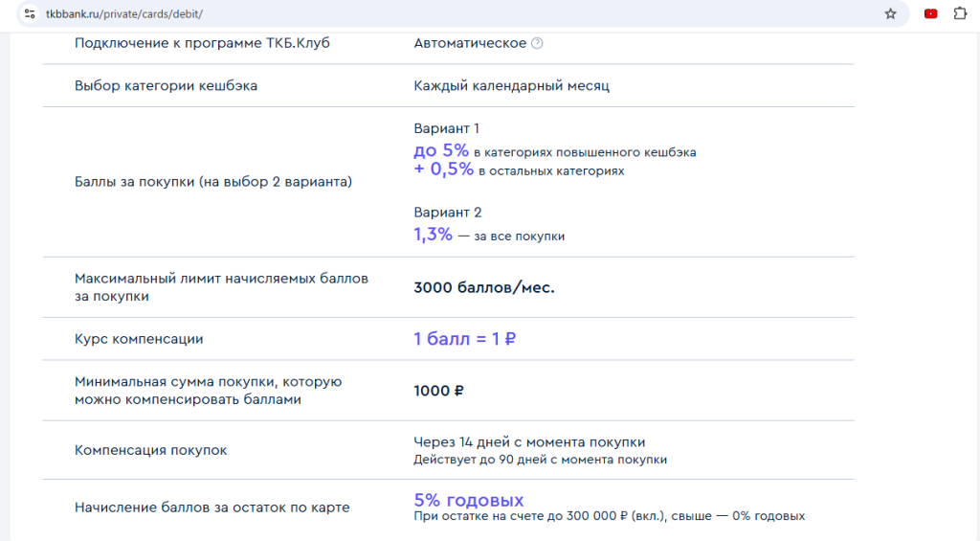This screenshot has width=980, height=541.
Task: Click the 'до 5%' cashback text
Action: [x=441, y=150]
